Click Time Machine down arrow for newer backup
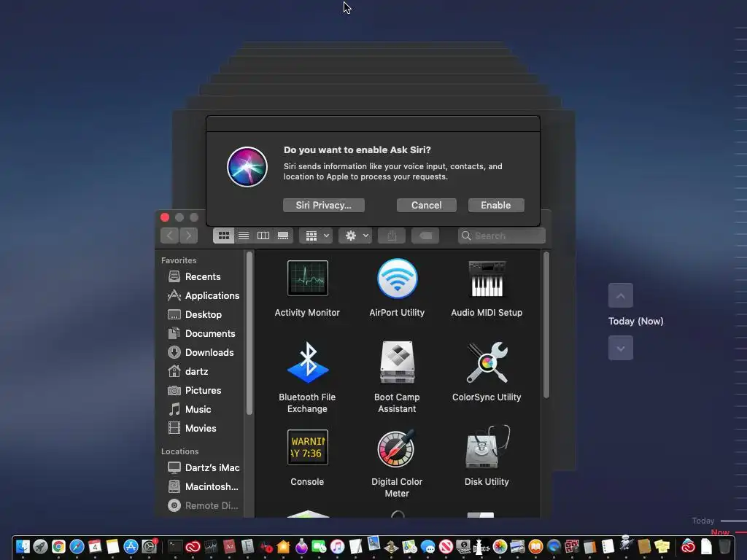The height and width of the screenshot is (560, 747). pyautogui.click(x=620, y=348)
